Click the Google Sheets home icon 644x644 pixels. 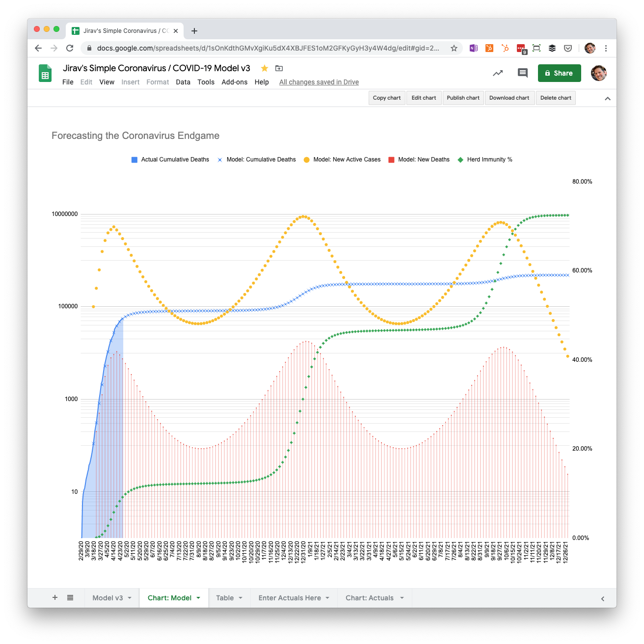[45, 74]
